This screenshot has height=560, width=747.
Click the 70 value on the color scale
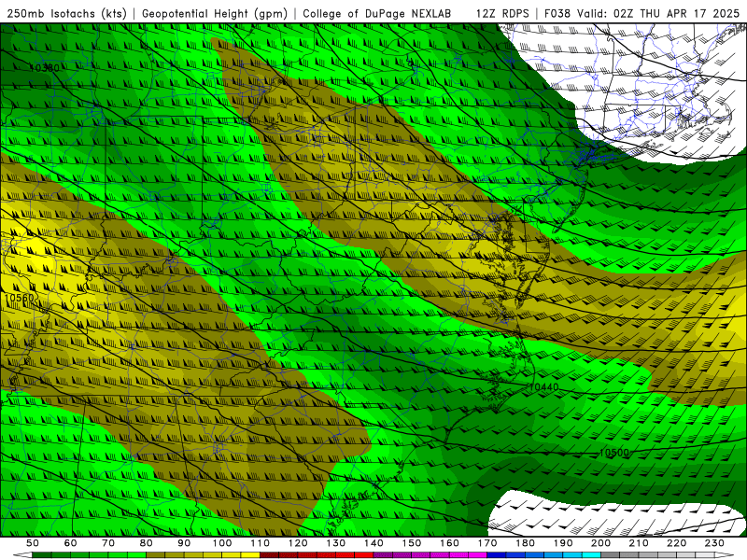[x=108, y=543]
